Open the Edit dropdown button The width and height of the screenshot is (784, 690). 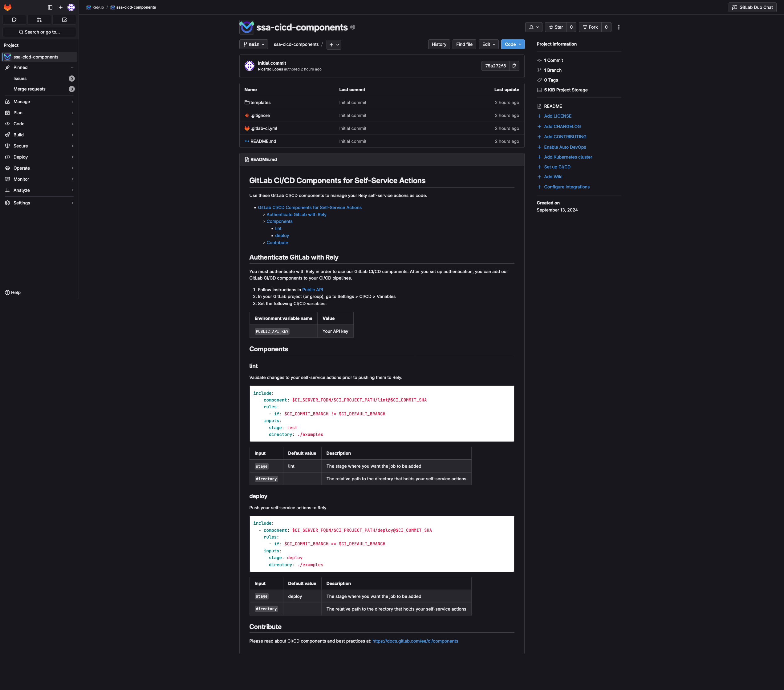tap(488, 44)
